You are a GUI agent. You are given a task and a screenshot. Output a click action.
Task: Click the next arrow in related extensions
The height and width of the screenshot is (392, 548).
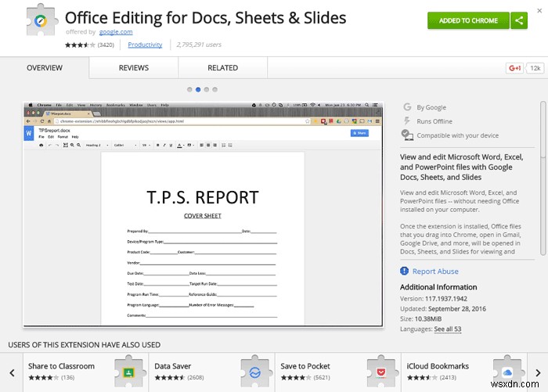pyautogui.click(x=538, y=372)
